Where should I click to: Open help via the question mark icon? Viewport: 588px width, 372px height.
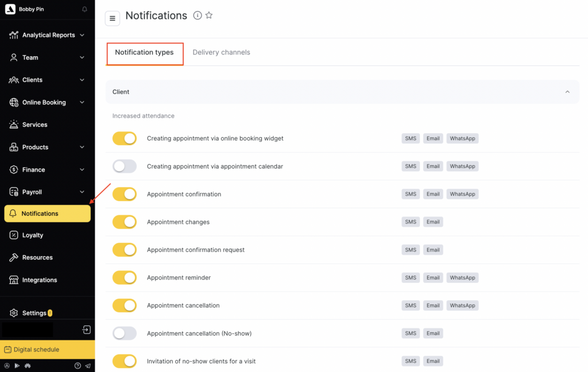[x=78, y=366]
